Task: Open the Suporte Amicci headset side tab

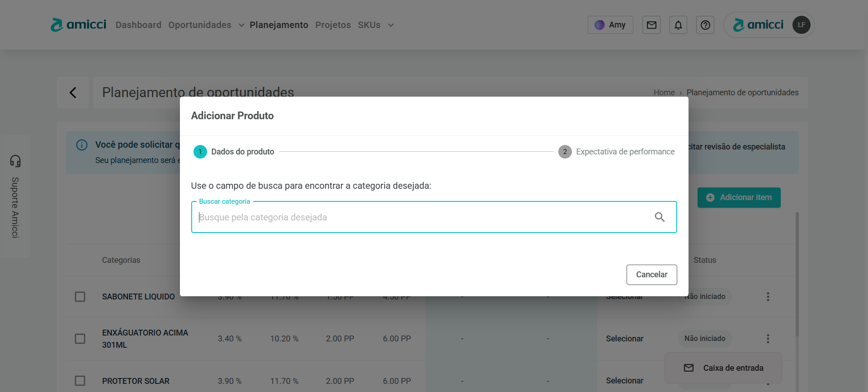Action: pyautogui.click(x=15, y=196)
